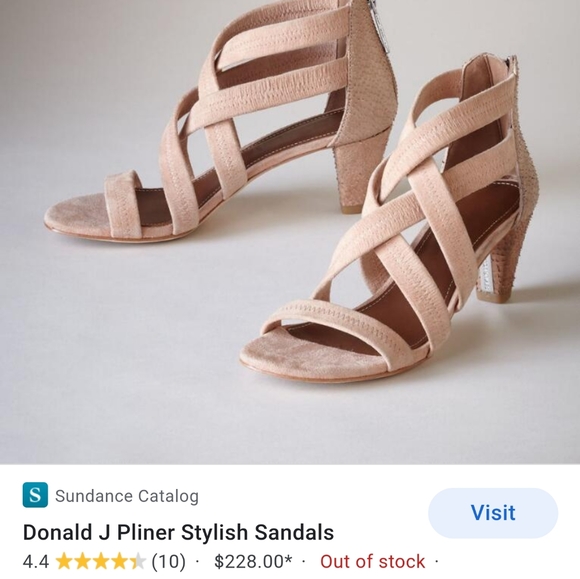The image size is (580, 579).
Task: Click the Sundance Catalog teal S logo
Action: (35, 495)
